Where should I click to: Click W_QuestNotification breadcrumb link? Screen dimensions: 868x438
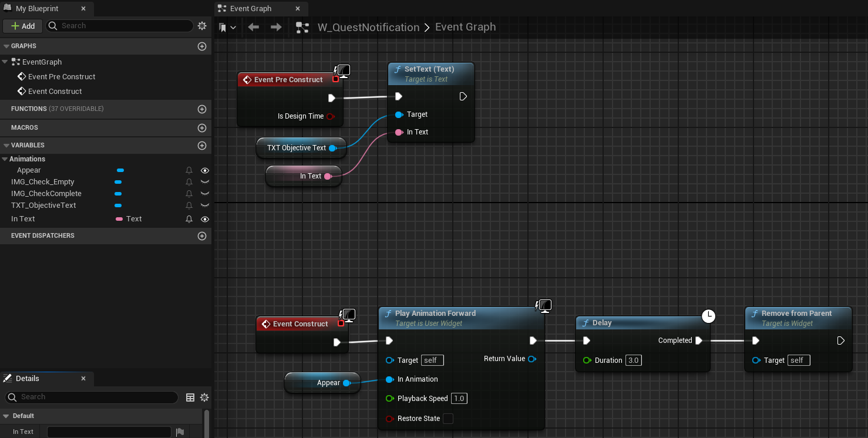pos(368,27)
